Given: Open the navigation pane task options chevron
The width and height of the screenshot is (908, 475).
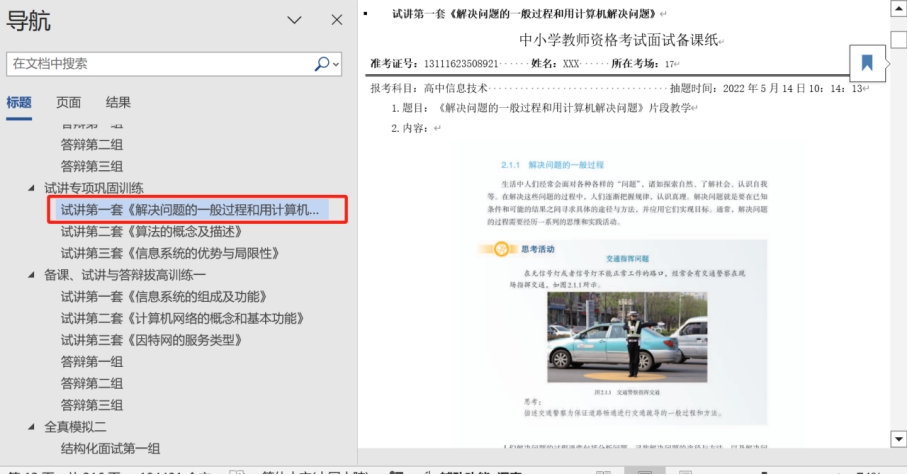Looking at the screenshot, I should tap(294, 20).
